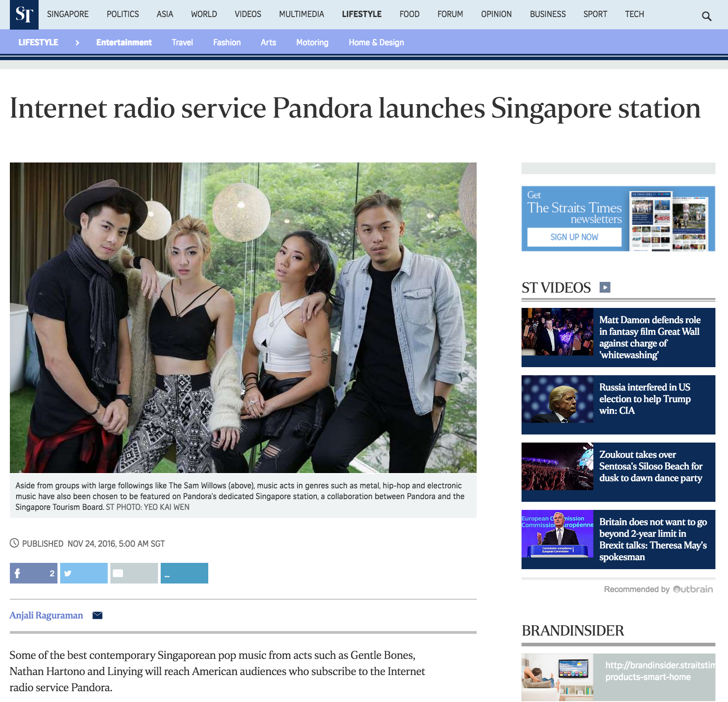
Task: Click the ST VIDEOS section heading
Action: (x=556, y=288)
